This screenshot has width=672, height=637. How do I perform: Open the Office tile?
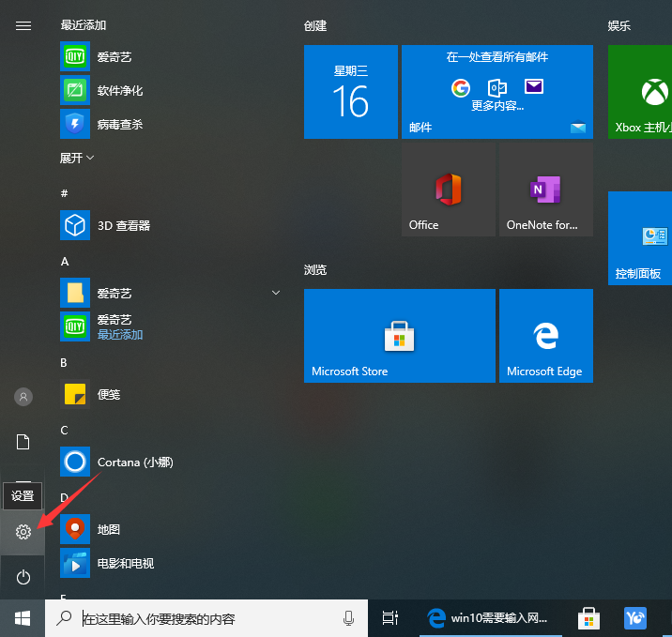[x=448, y=190]
